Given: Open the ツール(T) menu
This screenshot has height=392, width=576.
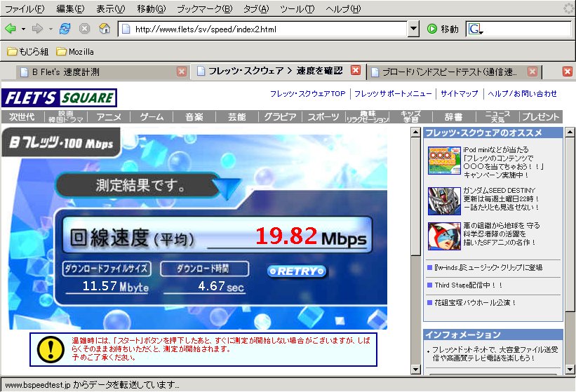Looking at the screenshot, I should coord(297,9).
